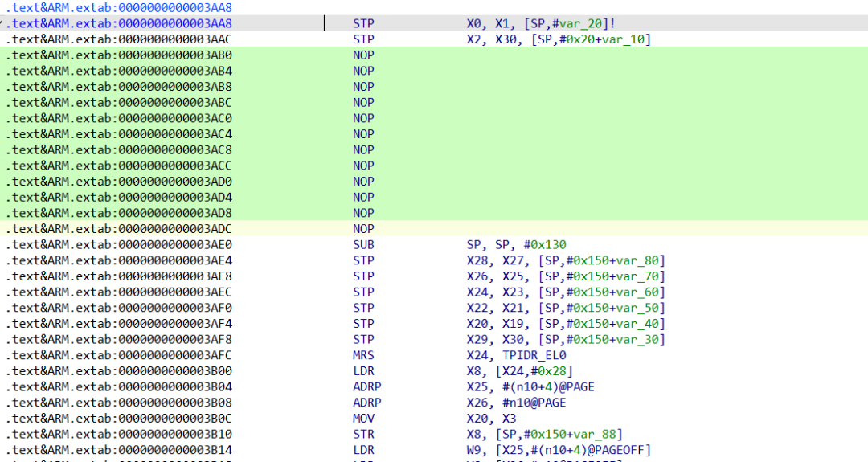Viewport: 868px width, 462px height.
Task: Click the var_88 reference at 3B10
Action: point(594,434)
